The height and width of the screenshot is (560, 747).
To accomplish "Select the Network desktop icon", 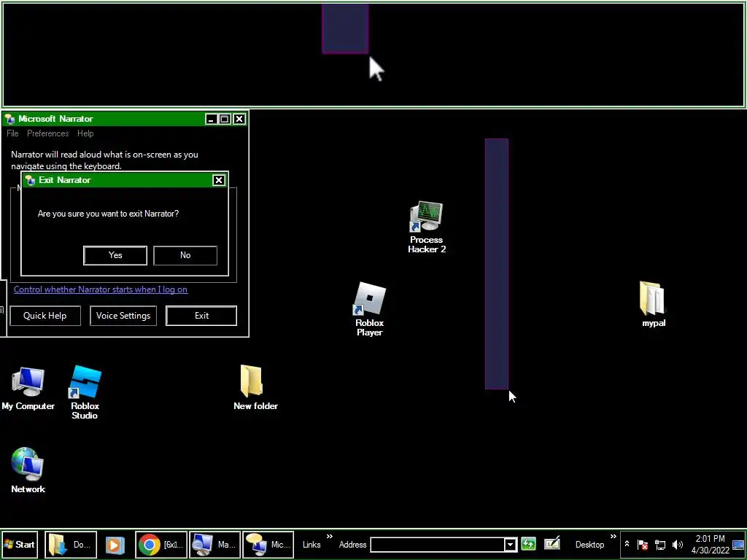I will 28,470.
